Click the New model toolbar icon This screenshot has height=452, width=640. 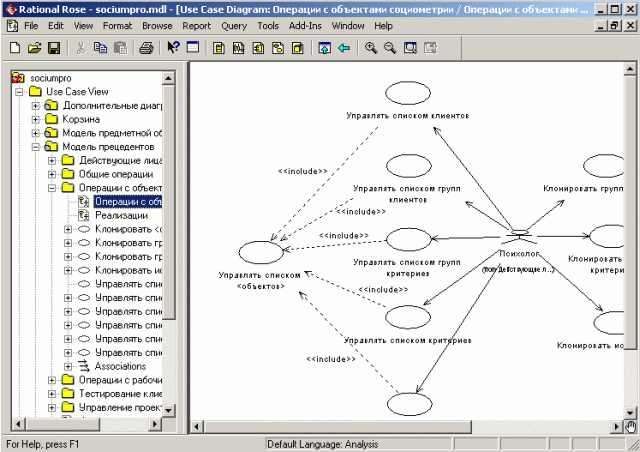(x=14, y=47)
